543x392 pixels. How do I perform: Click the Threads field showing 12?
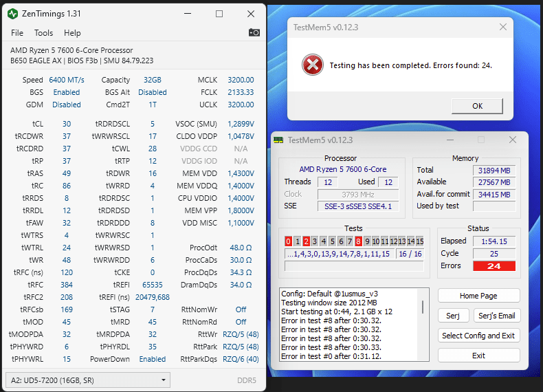tap(328, 182)
